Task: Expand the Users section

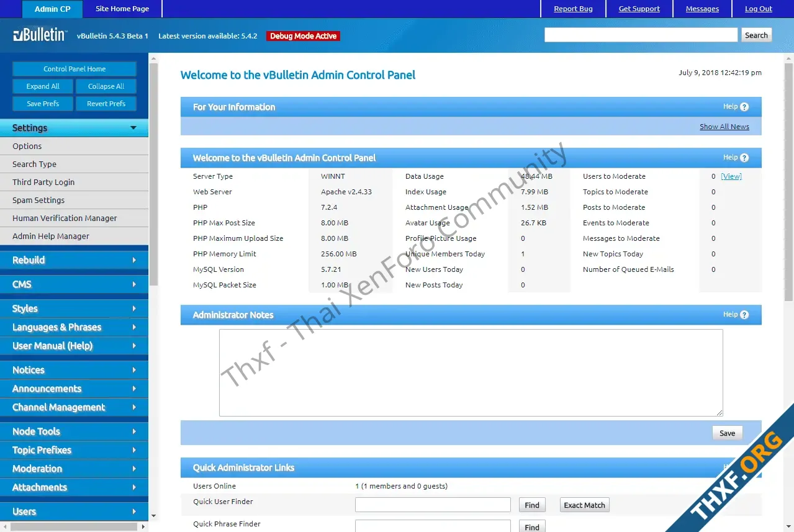Action: (74, 512)
